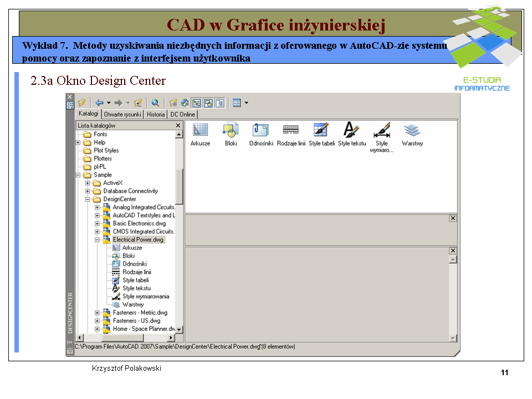Select the Plot Styles folder
532x399 pixels.
point(101,151)
